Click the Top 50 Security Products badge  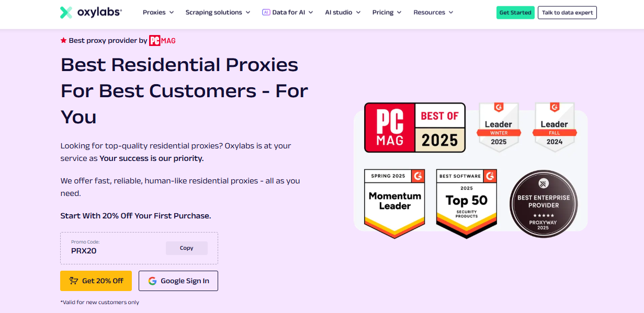467,204
